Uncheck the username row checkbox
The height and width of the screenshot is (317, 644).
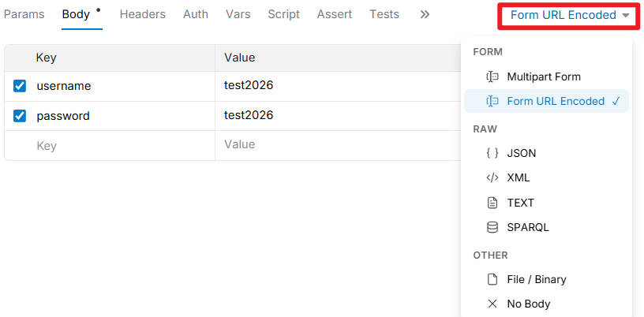pyautogui.click(x=20, y=86)
